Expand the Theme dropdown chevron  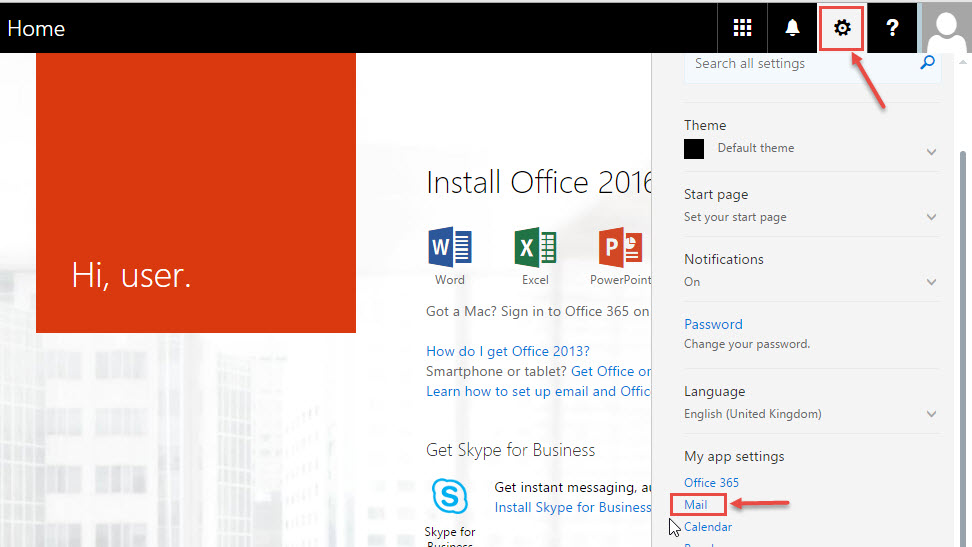pos(931,152)
